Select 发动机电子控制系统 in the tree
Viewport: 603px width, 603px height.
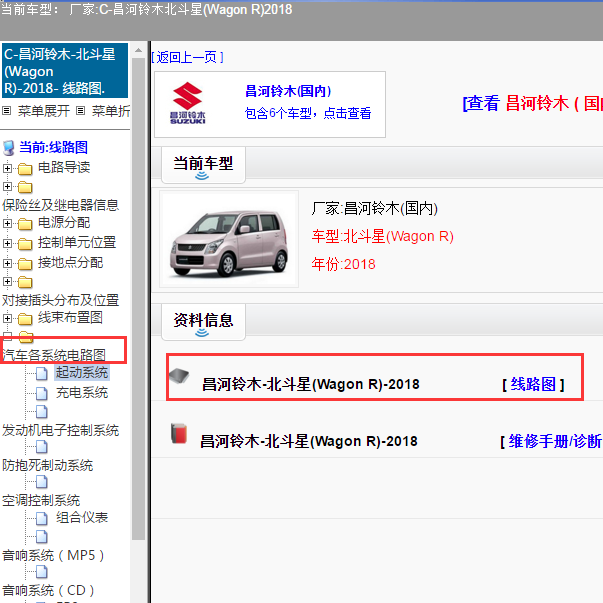coord(60,430)
